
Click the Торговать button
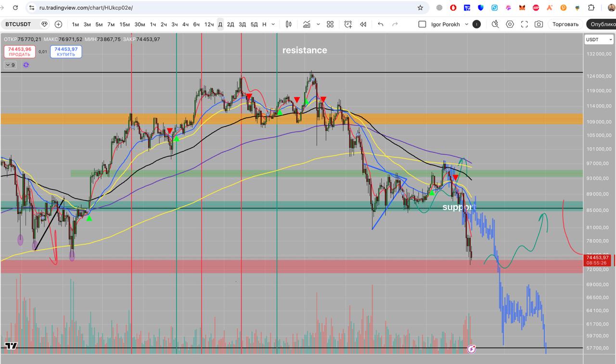coord(565,25)
